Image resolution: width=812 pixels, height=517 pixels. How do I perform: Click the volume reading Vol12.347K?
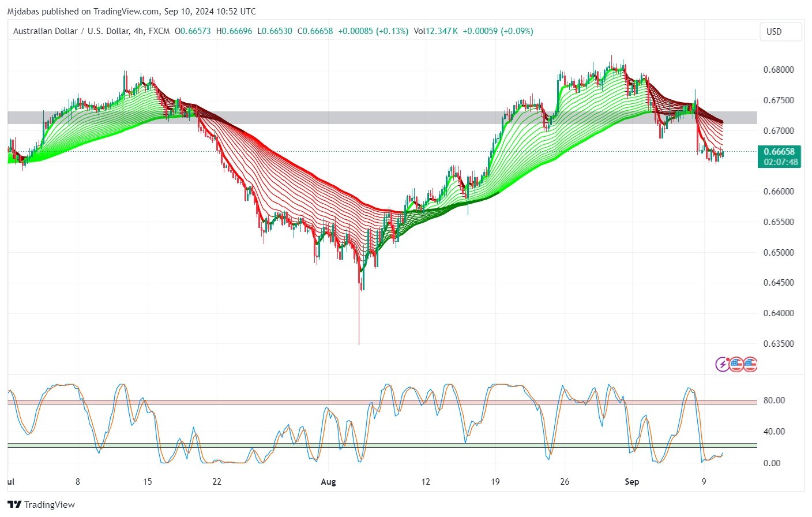coord(436,31)
